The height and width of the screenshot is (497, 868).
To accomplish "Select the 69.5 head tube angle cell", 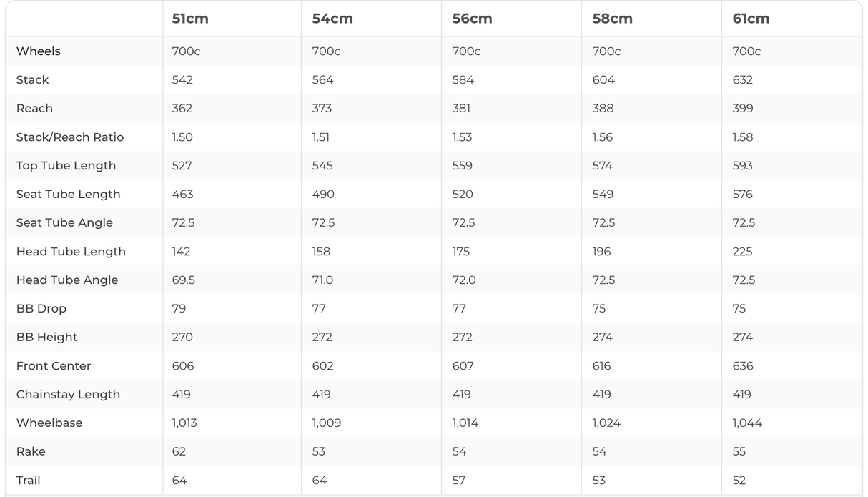I will coord(184,280).
